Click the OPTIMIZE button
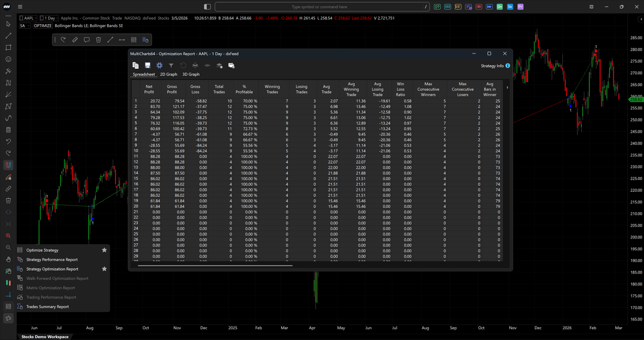This screenshot has height=340, width=644. pos(43,25)
